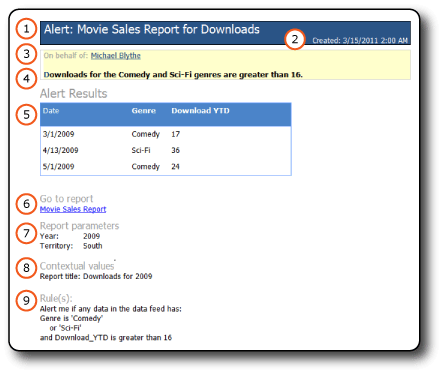Viewport: 443px width, 374px height.
Task: Click the 'Contextual values' heading
Action: (77, 266)
